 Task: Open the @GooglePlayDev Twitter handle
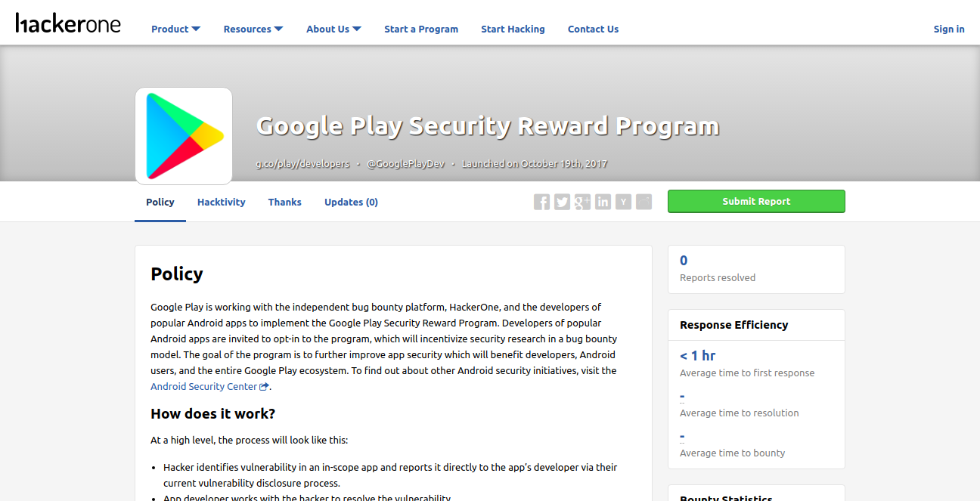(x=406, y=164)
